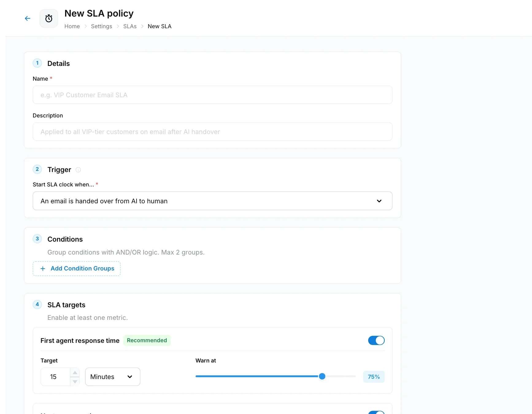The image size is (532, 414).
Task: Click the 'First agent response time' label
Action: click(x=80, y=341)
